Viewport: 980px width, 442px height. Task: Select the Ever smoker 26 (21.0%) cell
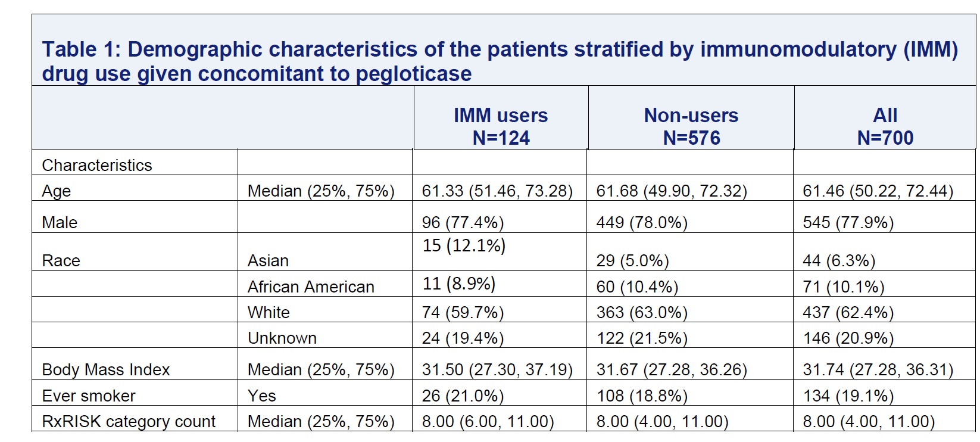463,396
